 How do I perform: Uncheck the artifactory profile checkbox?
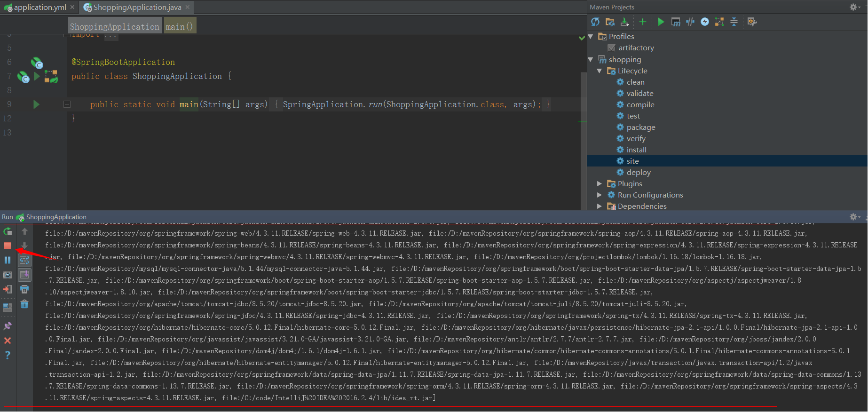tap(611, 48)
